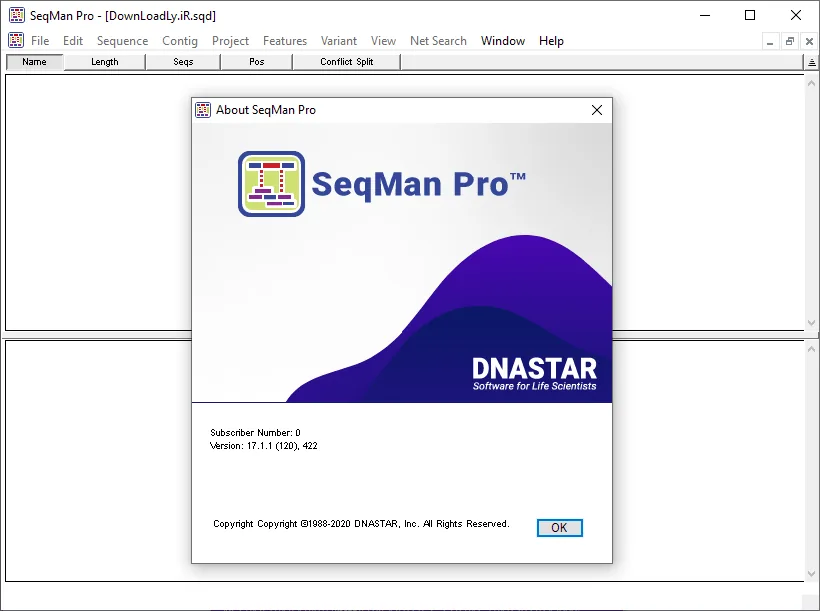Sort by the Conflict Split column header
This screenshot has height=611, width=820.
(x=347, y=62)
